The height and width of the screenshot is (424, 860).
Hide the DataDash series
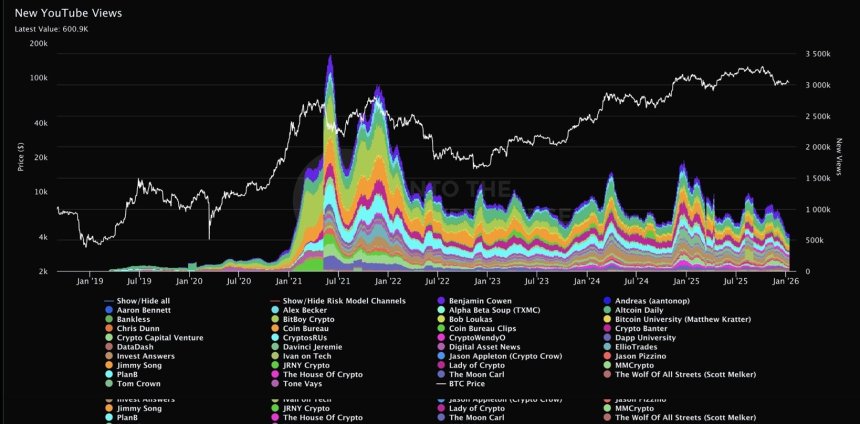pyautogui.click(x=129, y=347)
